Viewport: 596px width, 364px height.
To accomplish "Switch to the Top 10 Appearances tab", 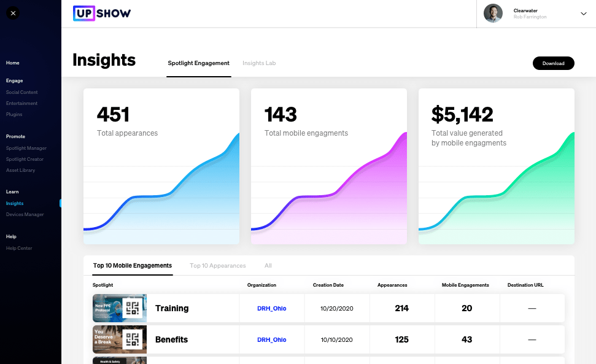I will [x=218, y=265].
